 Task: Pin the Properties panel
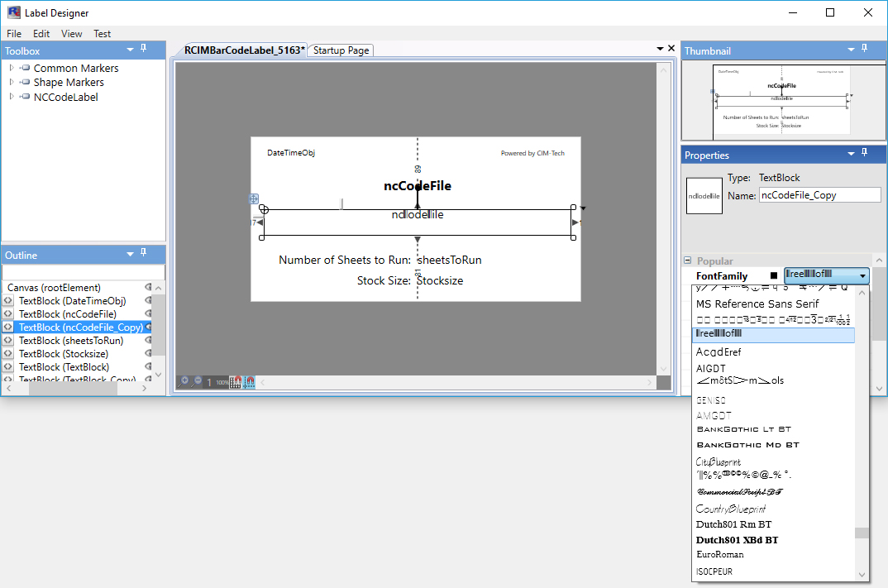[x=864, y=153]
